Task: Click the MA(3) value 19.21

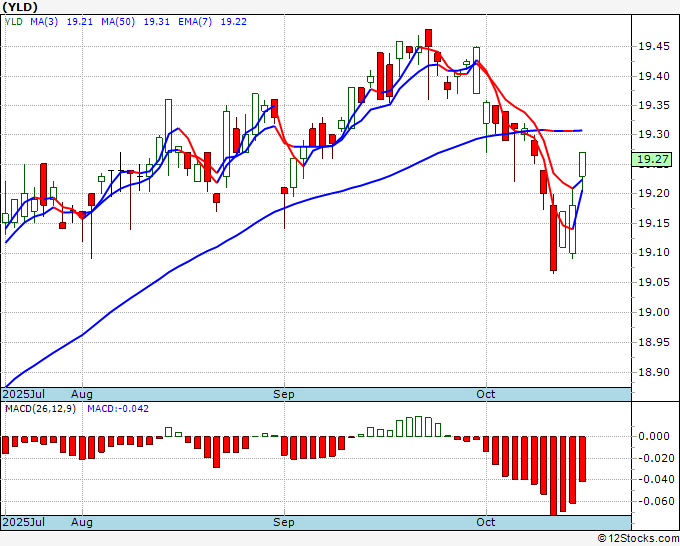Action: (79, 21)
